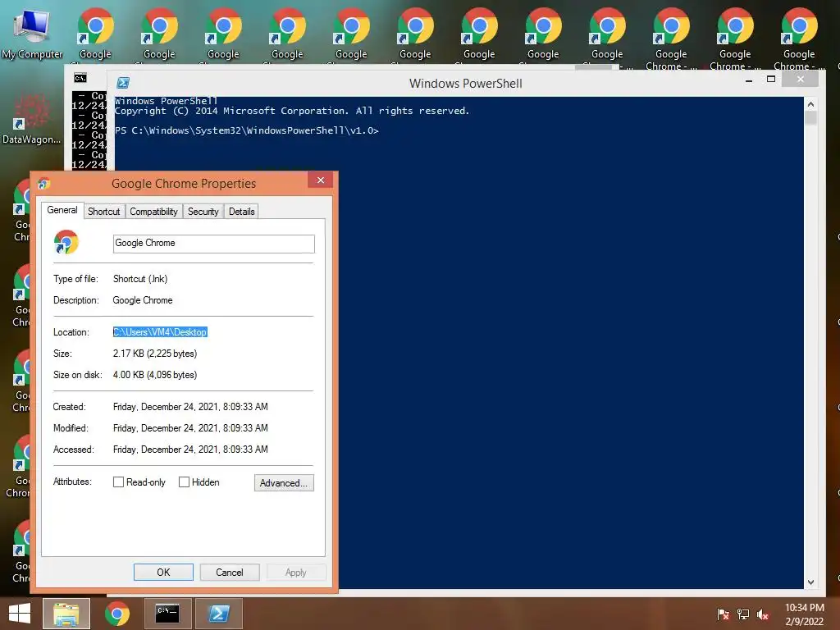
Task: Switch to PowerShell on the taskbar
Action: [219, 614]
